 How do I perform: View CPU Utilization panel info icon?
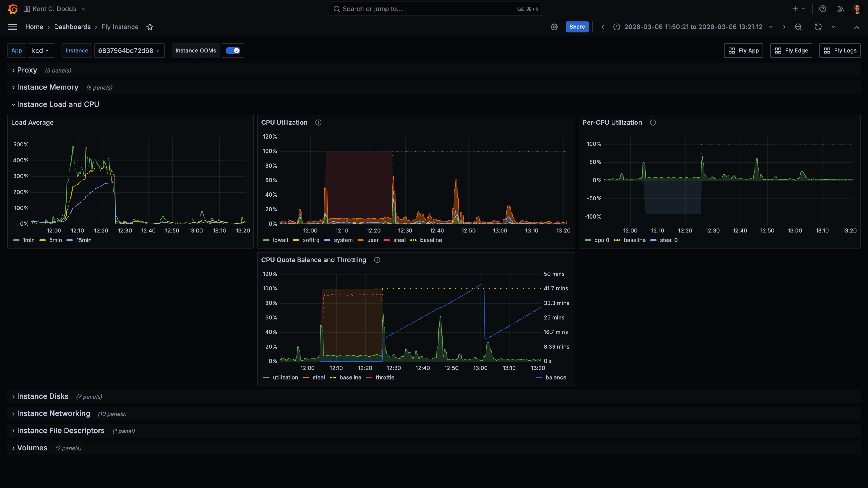[x=318, y=123]
